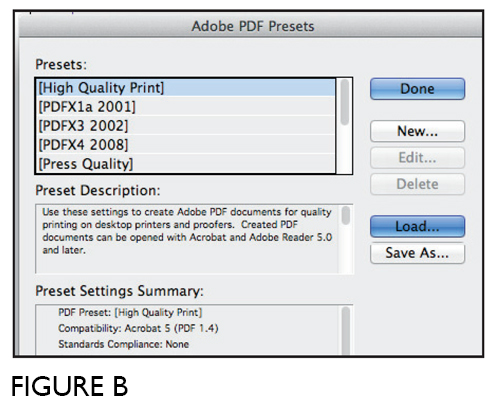This screenshot has width=500, height=407.
Task: Select the [High Quality Print] preset
Action: tap(186, 88)
